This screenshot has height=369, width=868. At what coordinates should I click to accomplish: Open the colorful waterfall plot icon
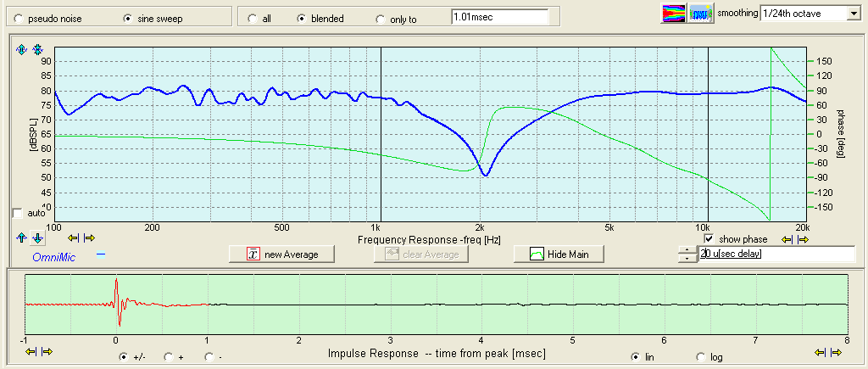673,13
